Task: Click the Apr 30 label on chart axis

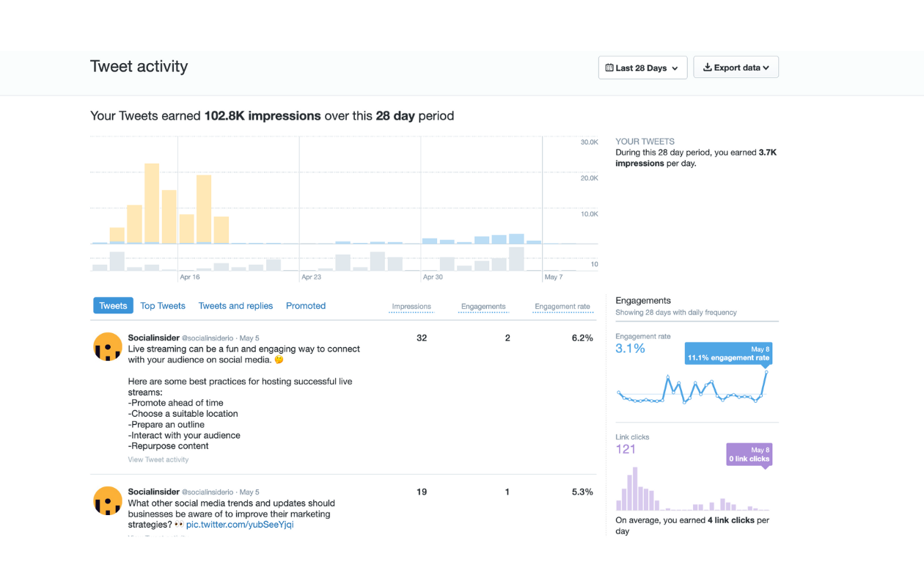Action: click(433, 277)
